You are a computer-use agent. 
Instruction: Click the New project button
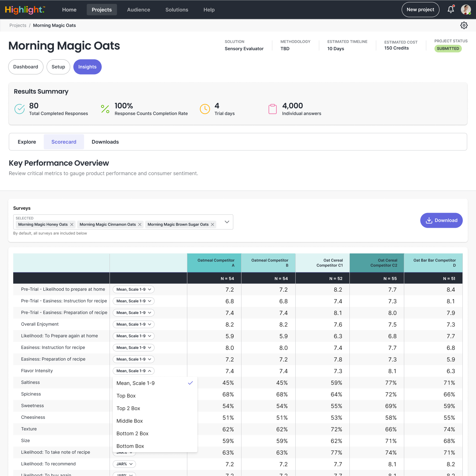coord(420,9)
